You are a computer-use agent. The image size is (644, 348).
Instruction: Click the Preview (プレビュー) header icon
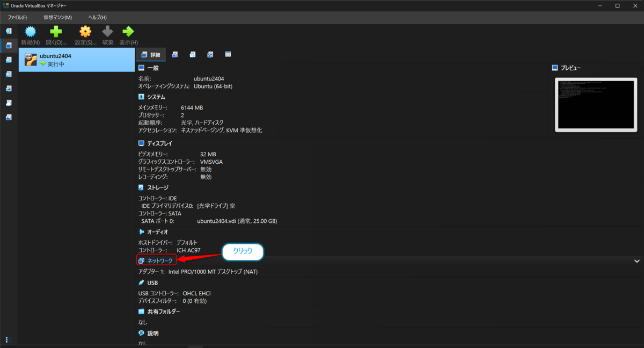(555, 68)
